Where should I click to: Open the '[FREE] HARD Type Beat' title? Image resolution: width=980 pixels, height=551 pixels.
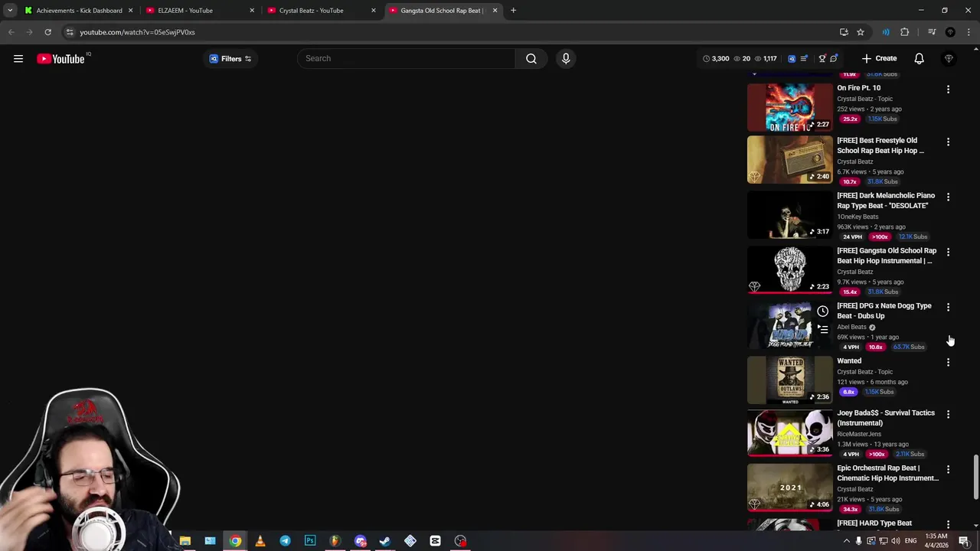874,523
